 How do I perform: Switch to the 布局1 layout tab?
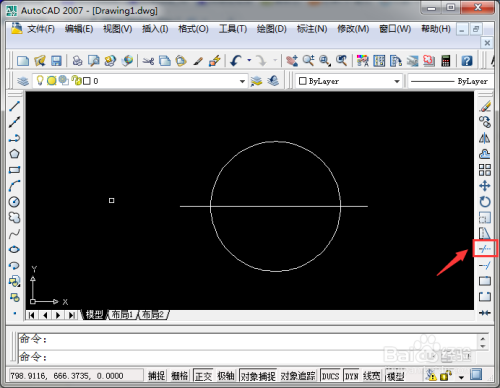[122, 314]
